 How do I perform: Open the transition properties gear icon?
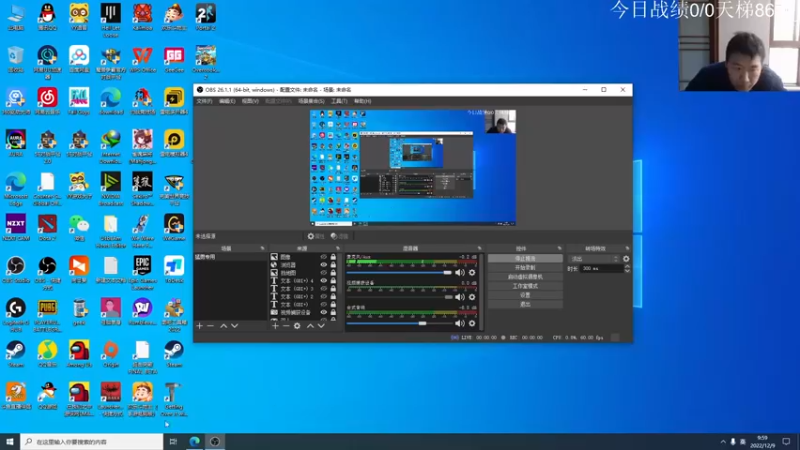626,259
